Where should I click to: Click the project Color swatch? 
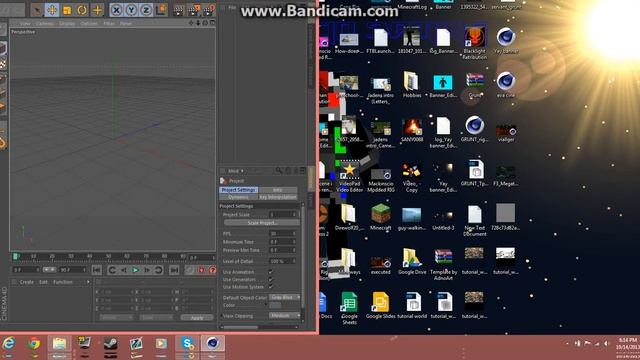tap(275, 305)
